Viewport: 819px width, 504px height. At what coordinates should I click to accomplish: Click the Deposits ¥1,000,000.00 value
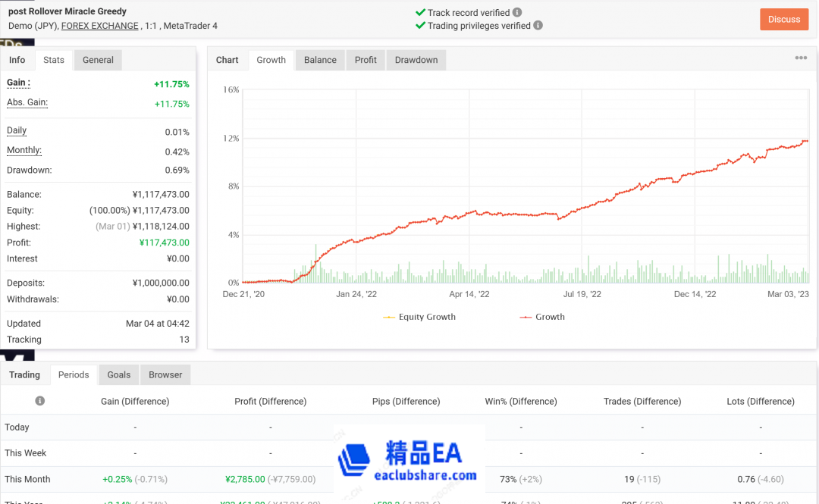[161, 283]
